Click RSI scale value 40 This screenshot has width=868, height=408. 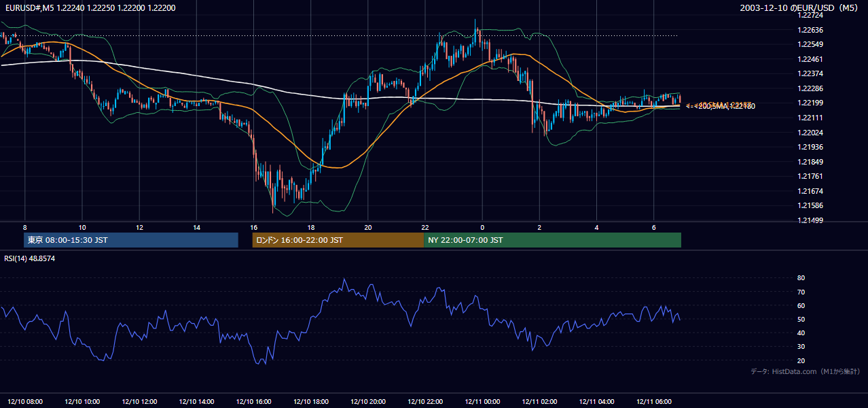801,333
